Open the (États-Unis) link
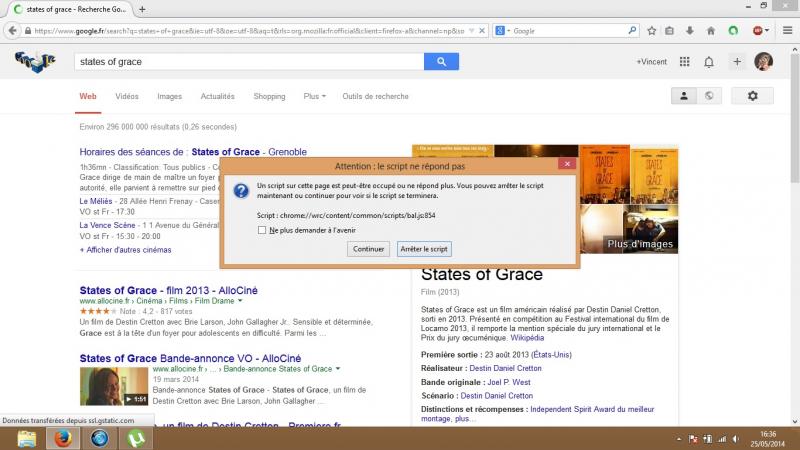This screenshot has width=800, height=450. 551,355
